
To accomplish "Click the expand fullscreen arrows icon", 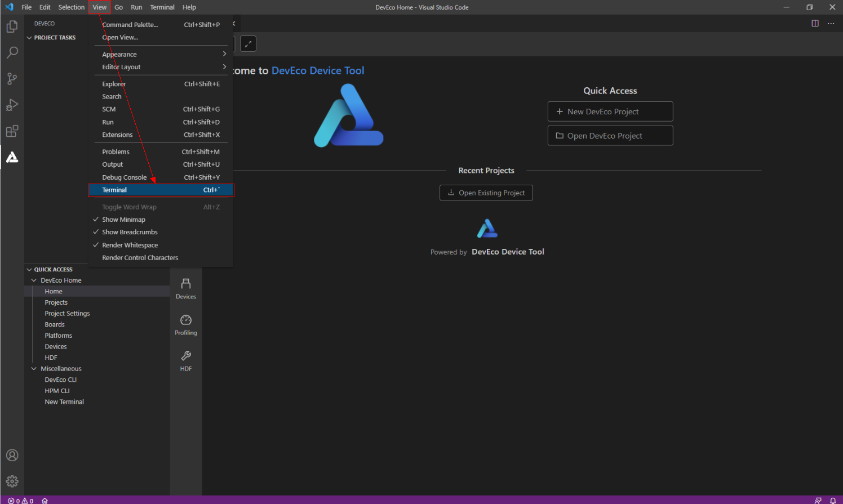I will coord(248,44).
